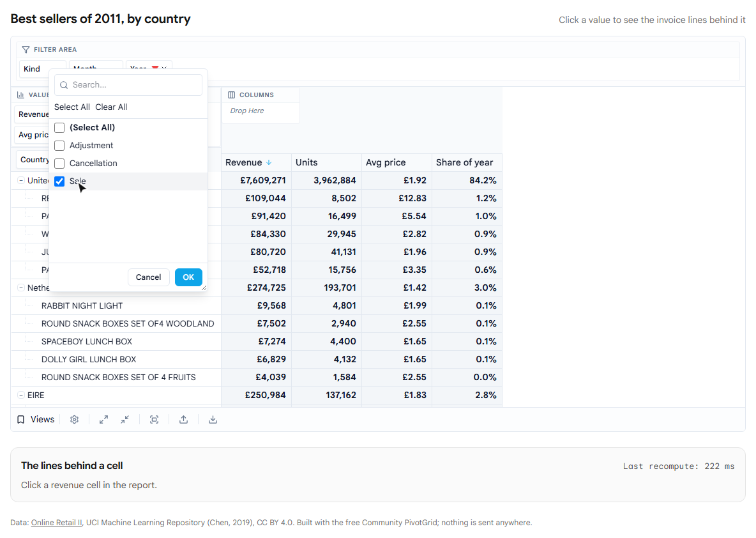Open the Online Retail II data link
Viewport: 756px width, 538px height.
[57, 523]
